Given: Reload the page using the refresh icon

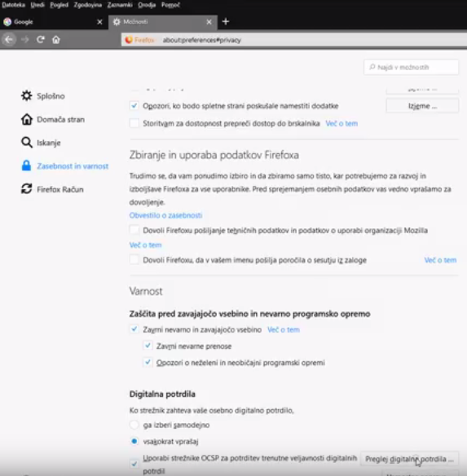Looking at the screenshot, I should (x=41, y=39).
